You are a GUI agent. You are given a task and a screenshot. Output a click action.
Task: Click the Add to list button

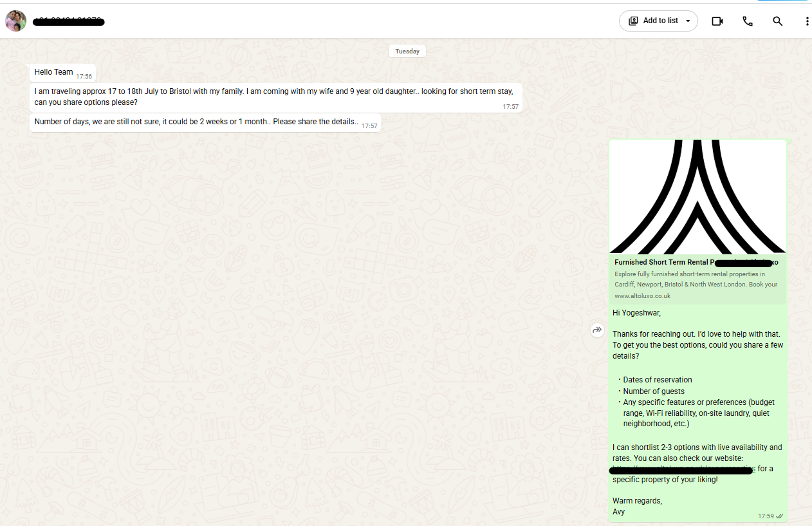[658, 21]
